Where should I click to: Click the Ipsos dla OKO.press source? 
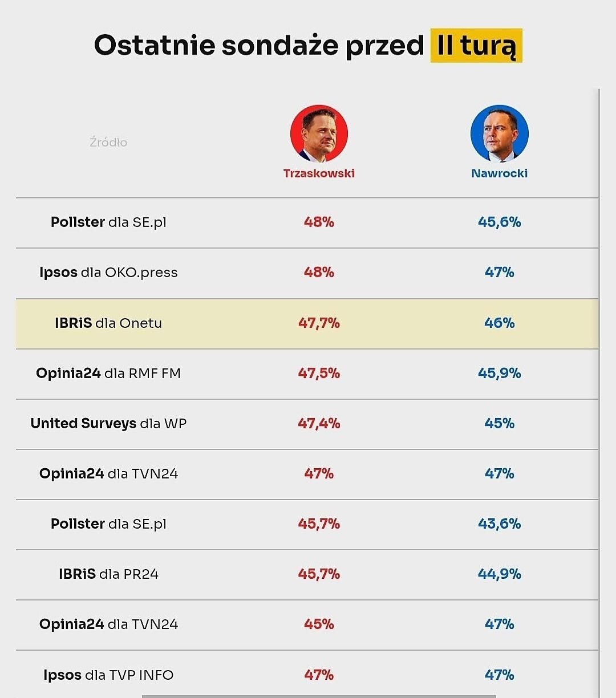click(108, 273)
